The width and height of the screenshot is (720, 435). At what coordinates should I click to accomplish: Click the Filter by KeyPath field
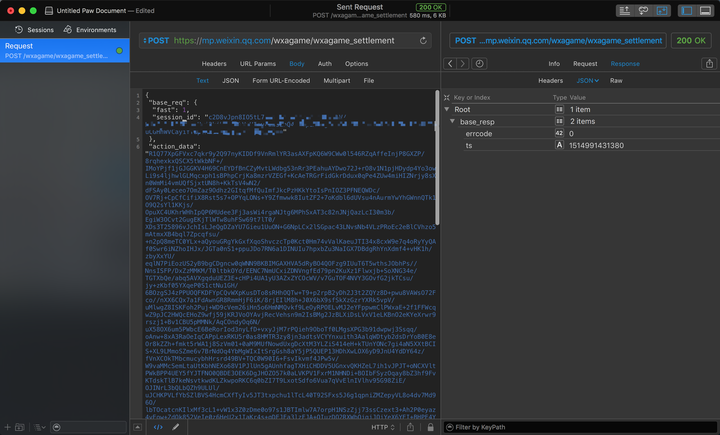[x=580, y=427]
